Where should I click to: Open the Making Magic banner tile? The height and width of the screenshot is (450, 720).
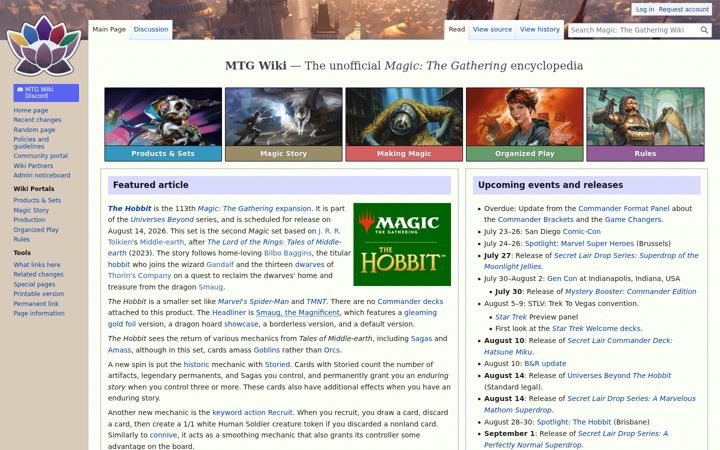coord(404,124)
